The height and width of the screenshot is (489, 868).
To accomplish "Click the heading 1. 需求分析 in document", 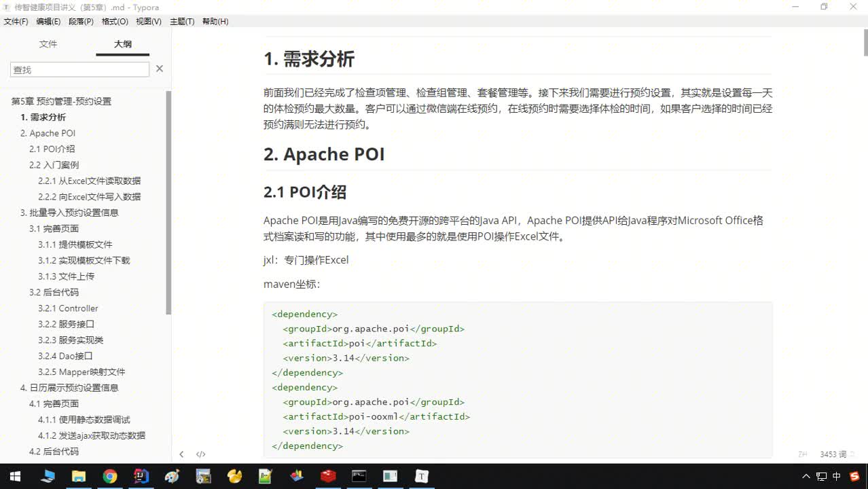I will pyautogui.click(x=309, y=59).
